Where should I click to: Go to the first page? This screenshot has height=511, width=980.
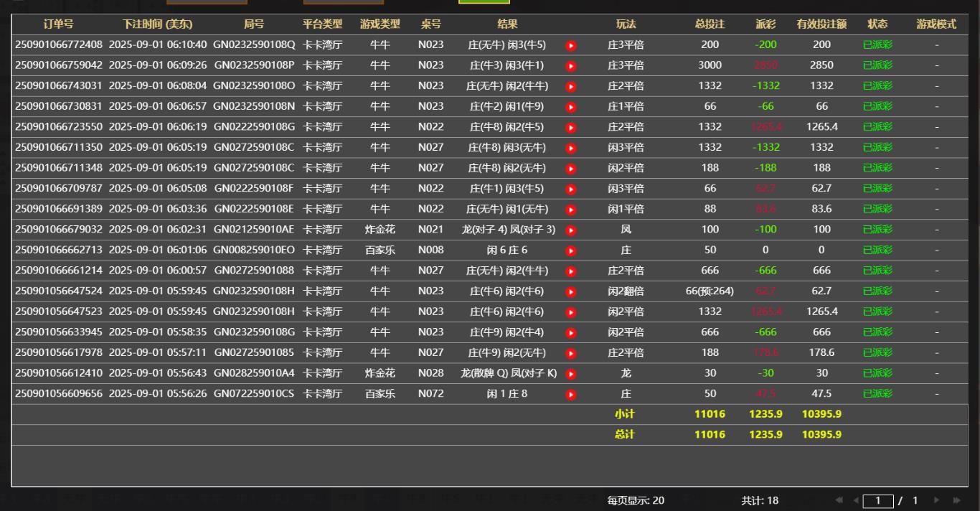click(839, 500)
